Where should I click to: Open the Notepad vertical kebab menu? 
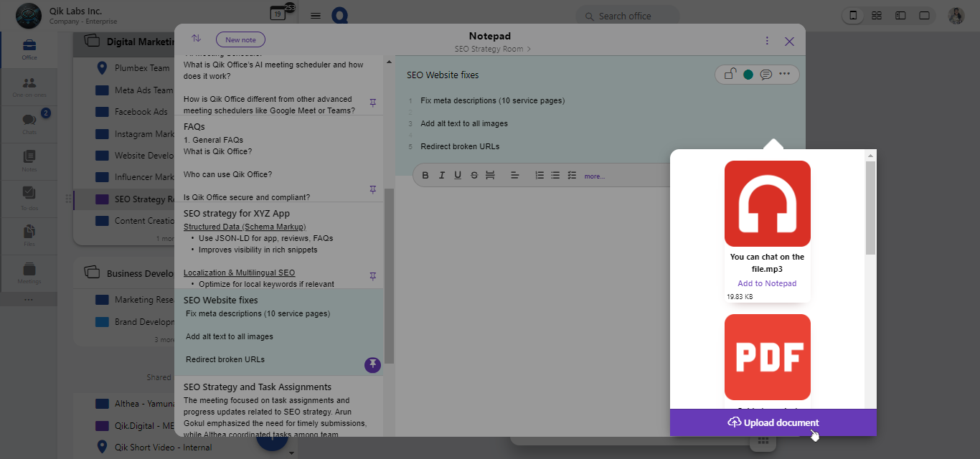pyautogui.click(x=767, y=41)
